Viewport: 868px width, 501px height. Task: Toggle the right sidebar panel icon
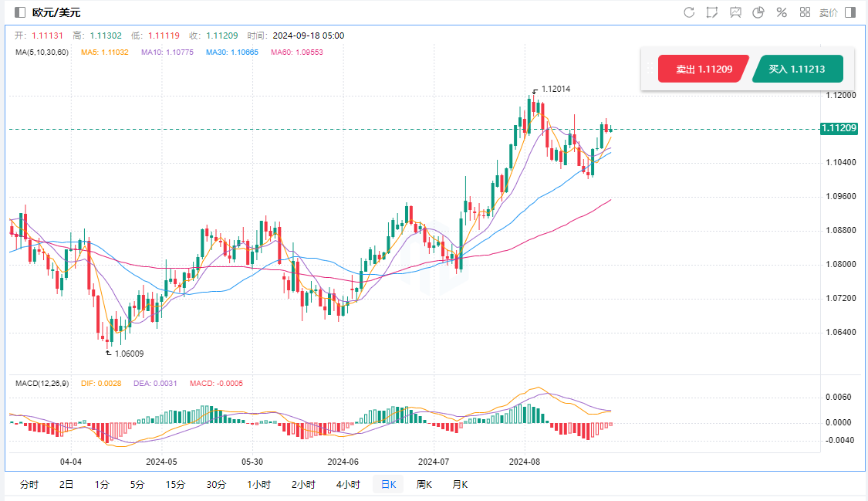click(850, 12)
